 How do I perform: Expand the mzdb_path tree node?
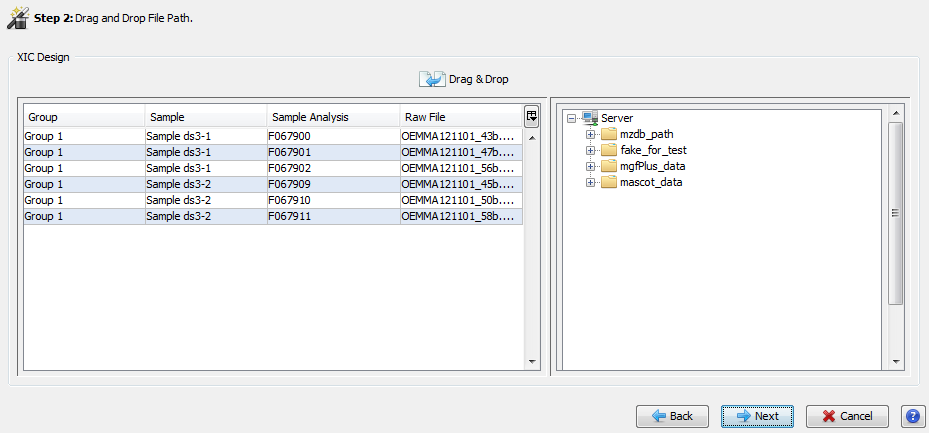(591, 134)
